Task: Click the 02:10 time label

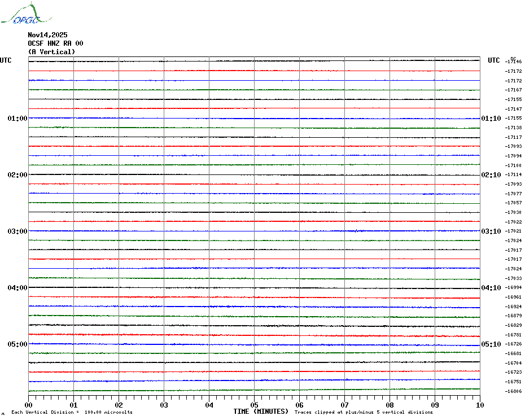Action: (491, 175)
